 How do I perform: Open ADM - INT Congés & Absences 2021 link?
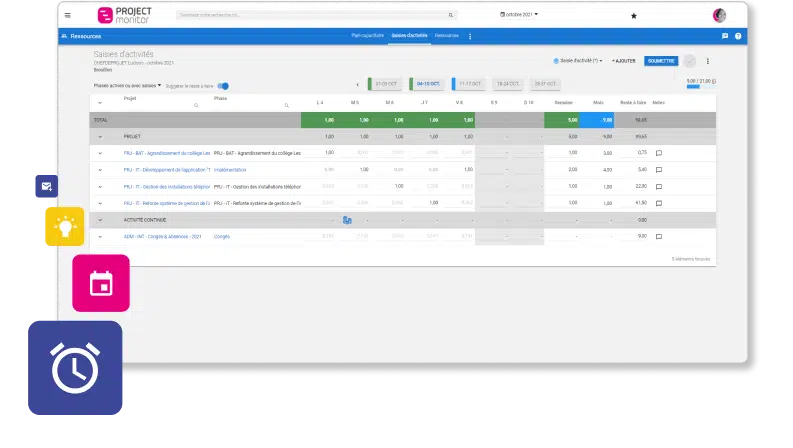pos(162,237)
